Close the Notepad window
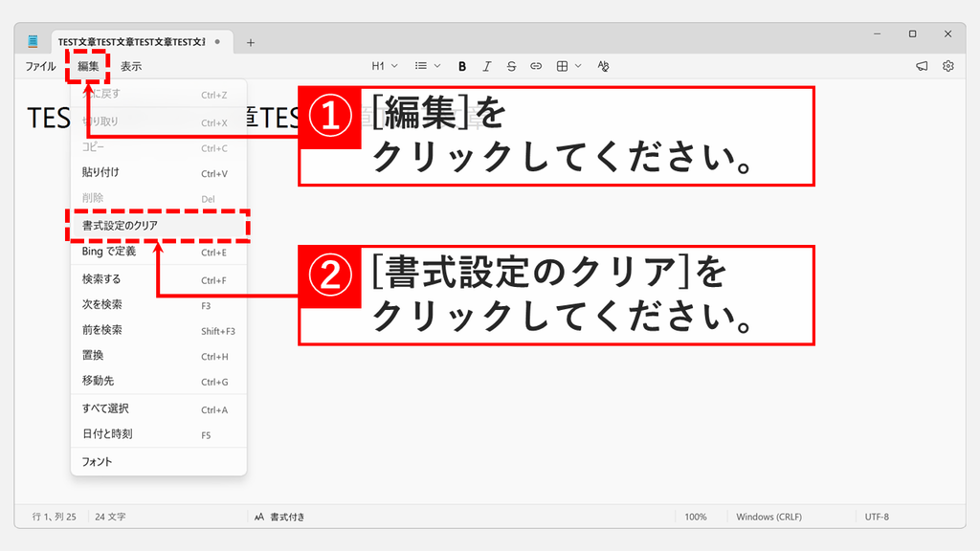The image size is (980, 551). (947, 33)
